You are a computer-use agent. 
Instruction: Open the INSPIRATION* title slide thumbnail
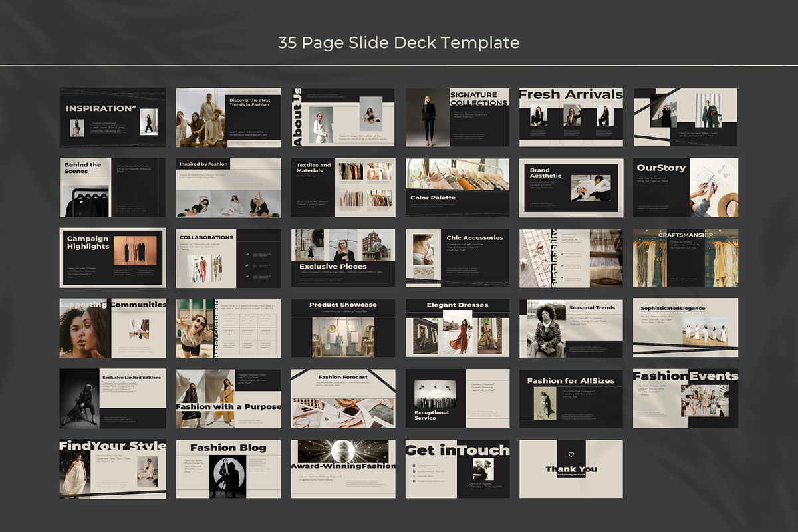[x=112, y=118]
